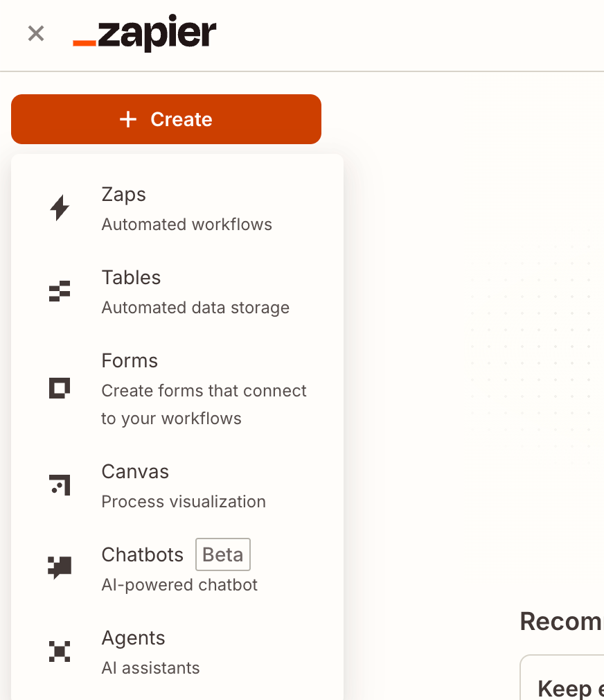The image size is (604, 700).
Task: Click the Zaps lightning bolt icon
Action: (60, 208)
